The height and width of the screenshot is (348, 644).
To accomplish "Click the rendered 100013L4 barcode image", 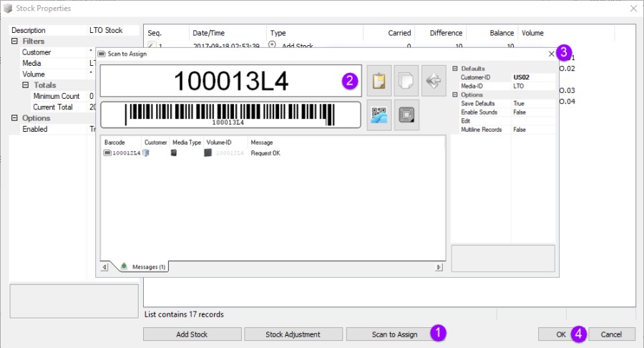I will click(x=231, y=115).
